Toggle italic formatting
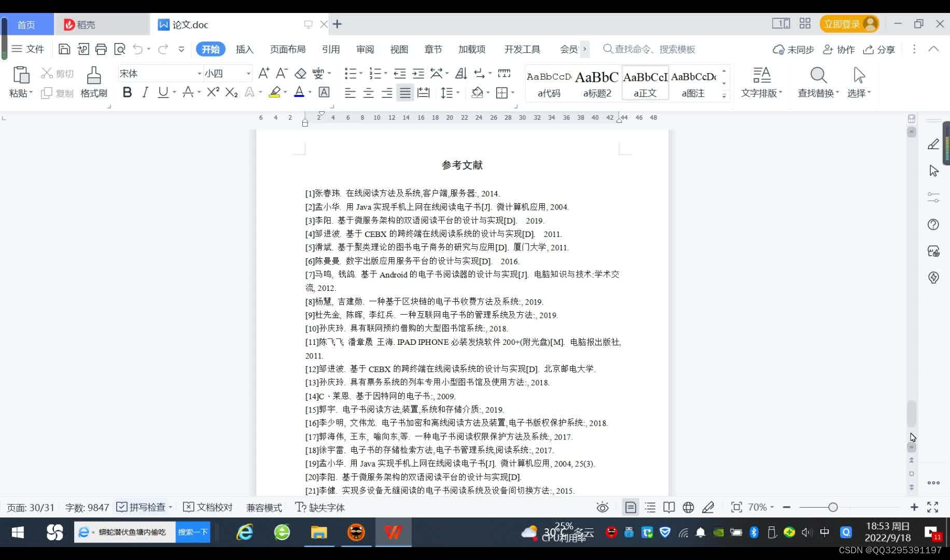Image resolution: width=950 pixels, height=560 pixels. pos(145,92)
